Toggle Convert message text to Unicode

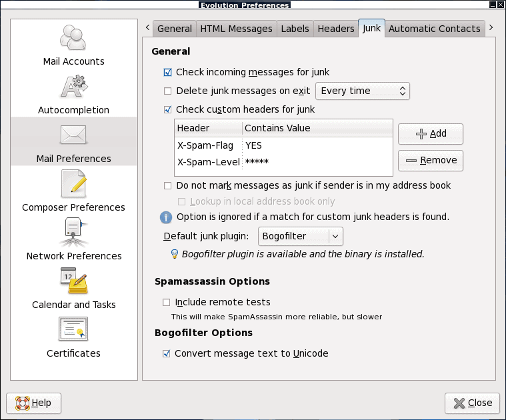click(x=167, y=354)
